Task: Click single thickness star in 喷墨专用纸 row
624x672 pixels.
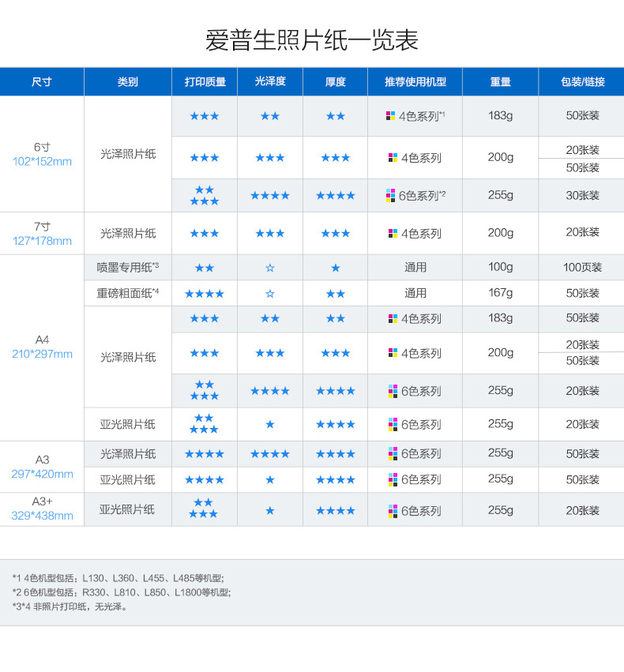Action: pyautogui.click(x=336, y=268)
